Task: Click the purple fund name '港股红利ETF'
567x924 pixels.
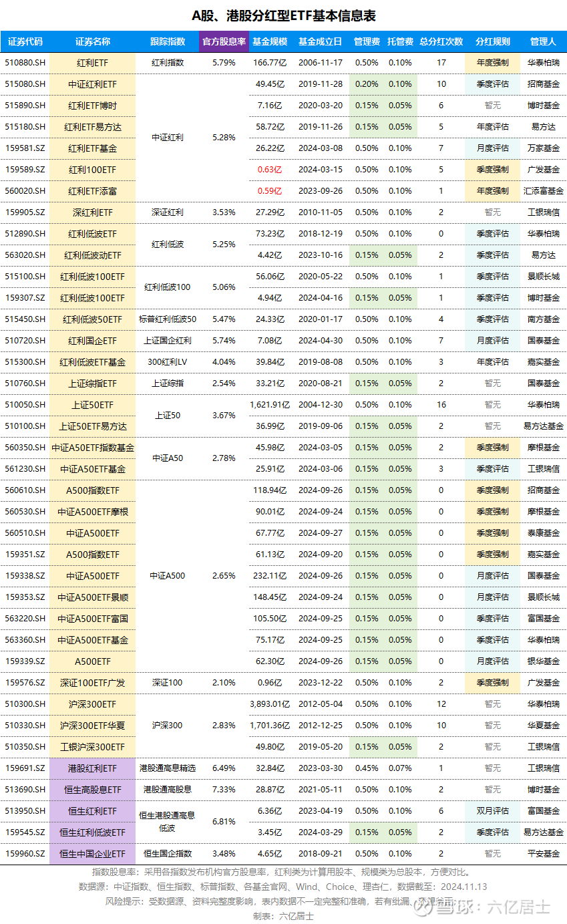Action: (x=92, y=768)
